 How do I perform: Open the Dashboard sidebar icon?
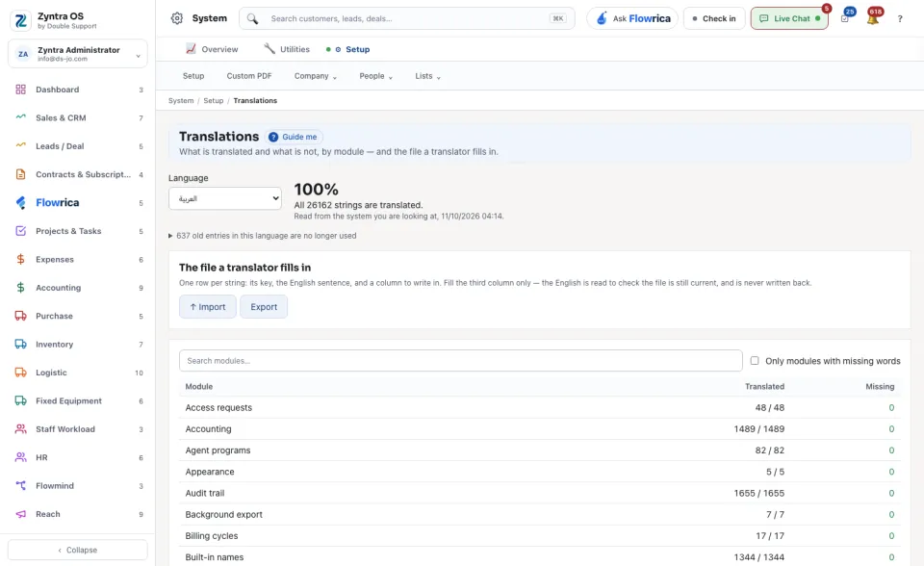coord(20,90)
